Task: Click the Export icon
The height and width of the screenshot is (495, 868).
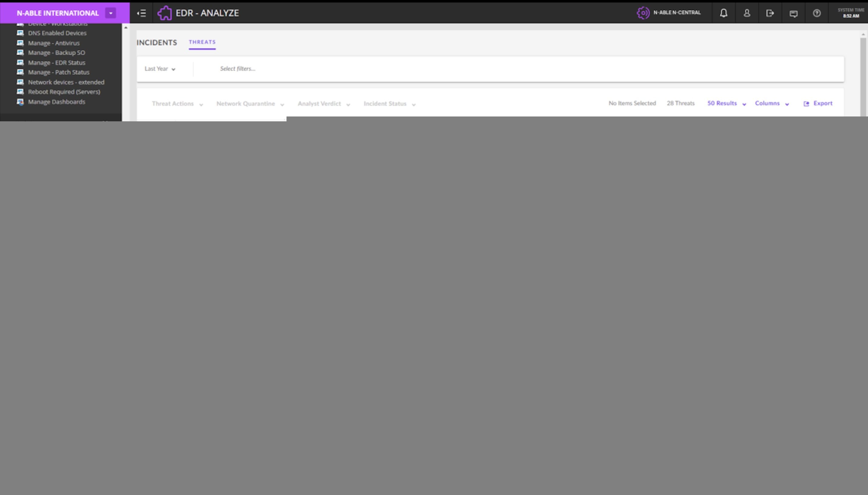Action: [x=806, y=104]
